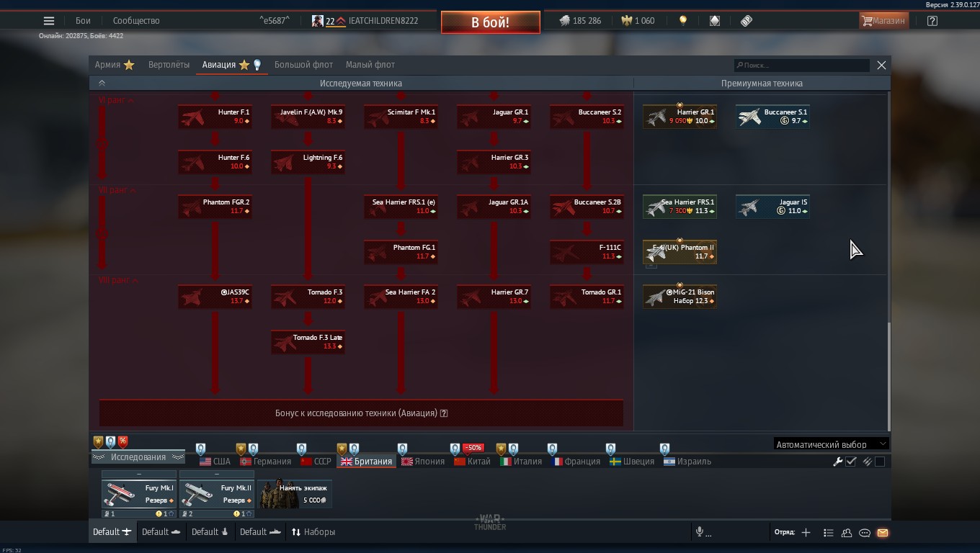The width and height of the screenshot is (980, 553).
Task: Open the Наборы presets
Action: [x=313, y=532]
